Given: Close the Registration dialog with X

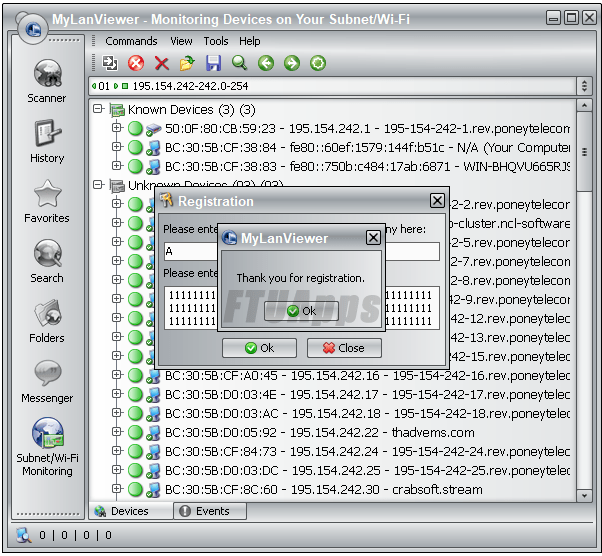Looking at the screenshot, I should [x=437, y=200].
